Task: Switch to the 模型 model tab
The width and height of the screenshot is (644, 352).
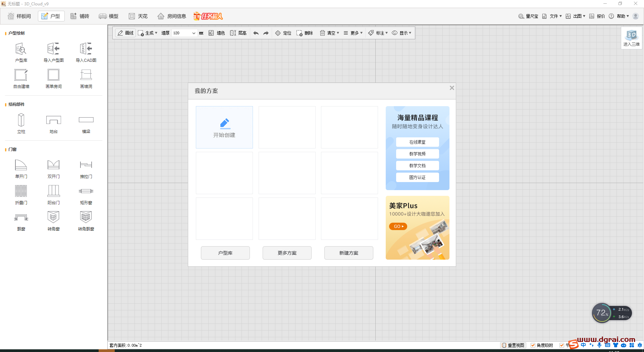Action: coord(108,16)
